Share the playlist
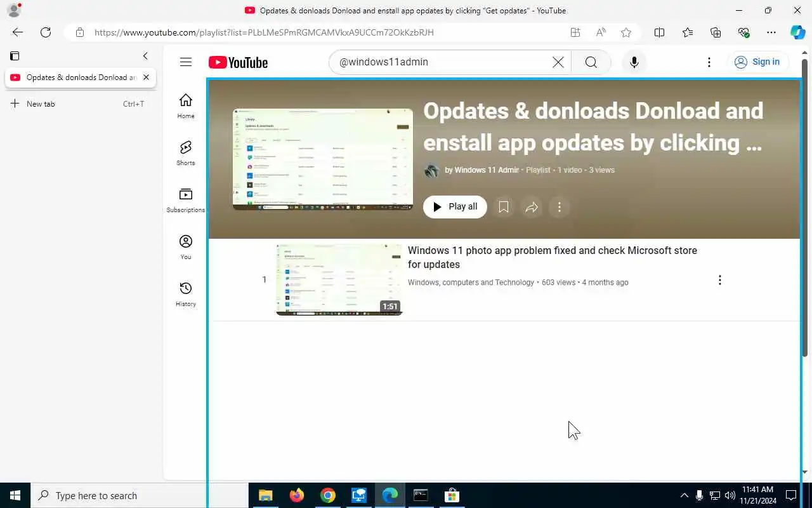 tap(532, 207)
